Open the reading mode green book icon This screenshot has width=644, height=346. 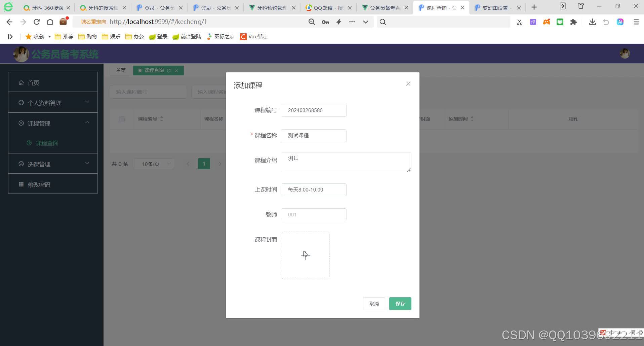[x=560, y=22]
